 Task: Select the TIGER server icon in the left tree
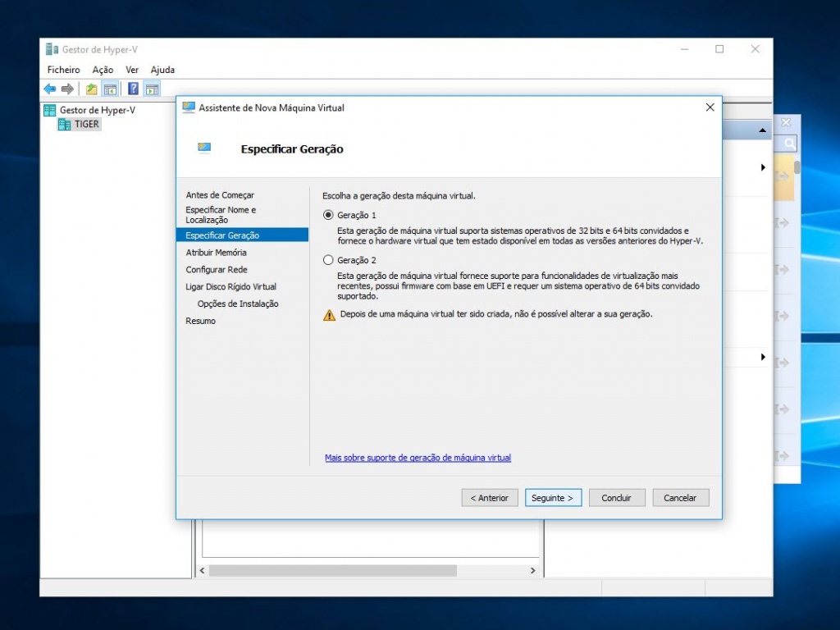(x=64, y=124)
